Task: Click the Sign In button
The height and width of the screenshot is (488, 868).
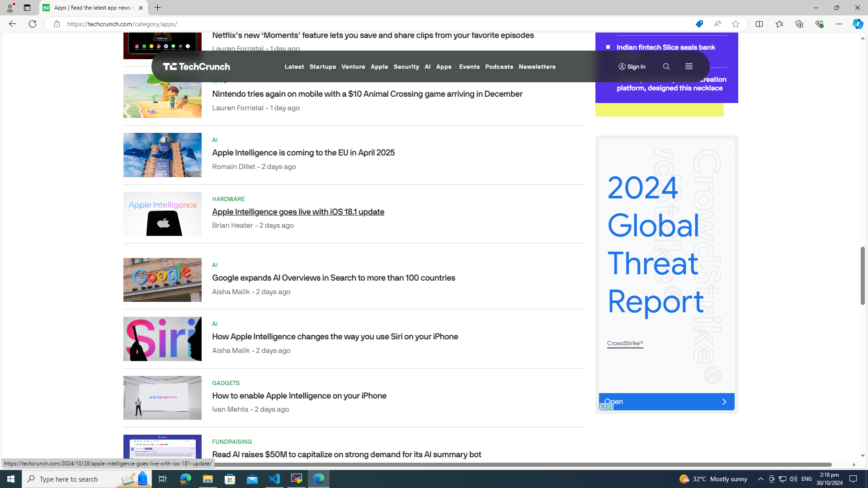Action: coord(632,66)
